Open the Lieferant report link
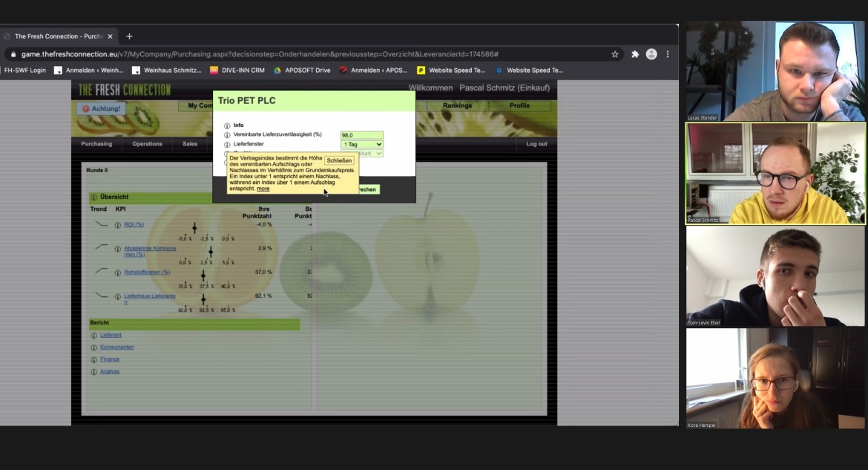This screenshot has width=868, height=470. click(x=111, y=336)
